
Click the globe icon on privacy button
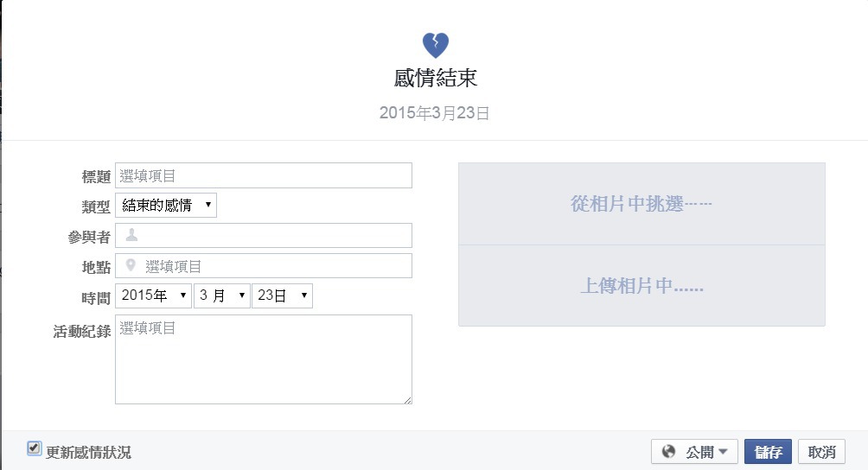coord(668,451)
